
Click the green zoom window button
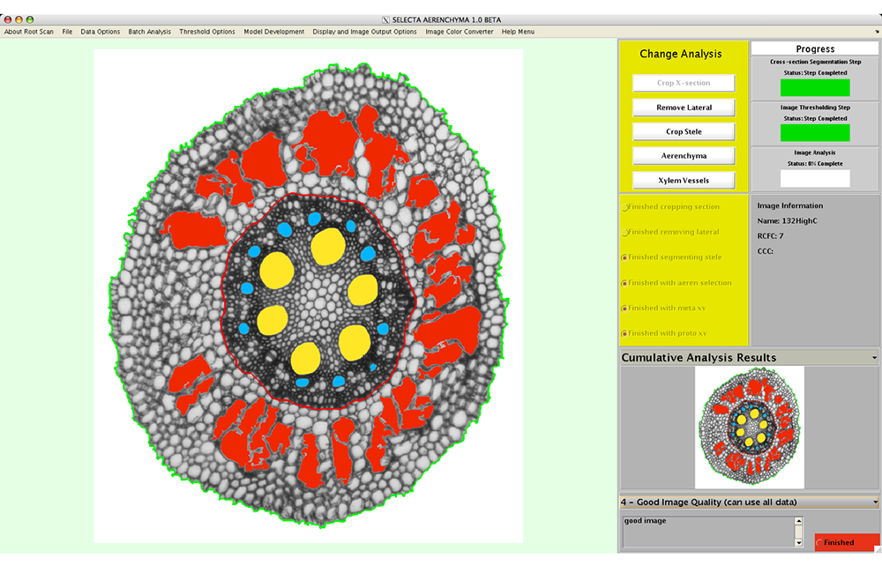pyautogui.click(x=30, y=19)
